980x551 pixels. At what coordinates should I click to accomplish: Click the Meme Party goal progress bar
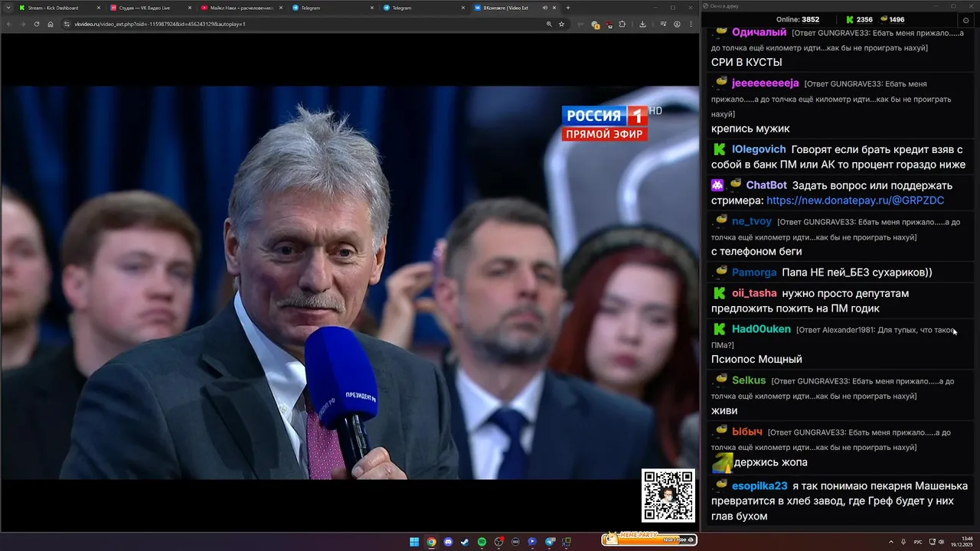[x=648, y=540]
